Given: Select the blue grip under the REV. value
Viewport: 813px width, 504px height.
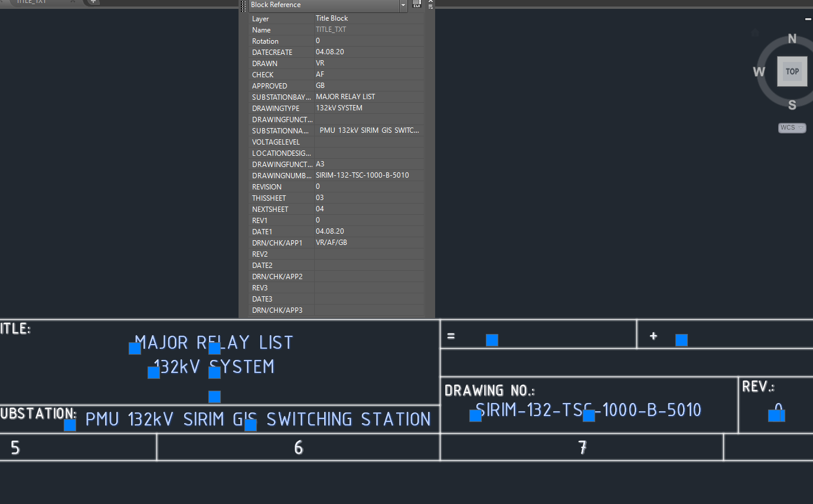Looking at the screenshot, I should (x=776, y=415).
